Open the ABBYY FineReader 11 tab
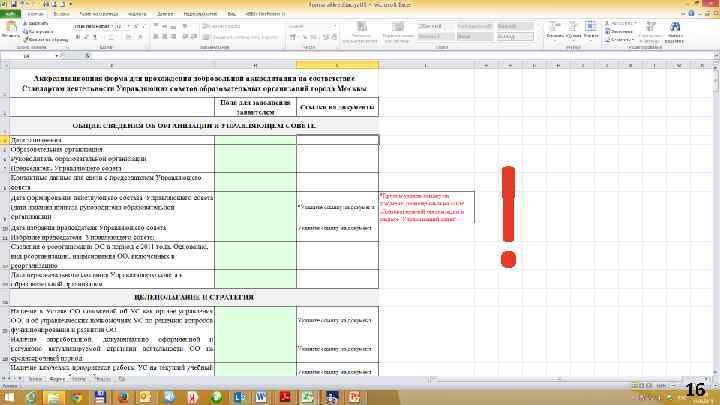This screenshot has height=405, width=720. point(265,14)
